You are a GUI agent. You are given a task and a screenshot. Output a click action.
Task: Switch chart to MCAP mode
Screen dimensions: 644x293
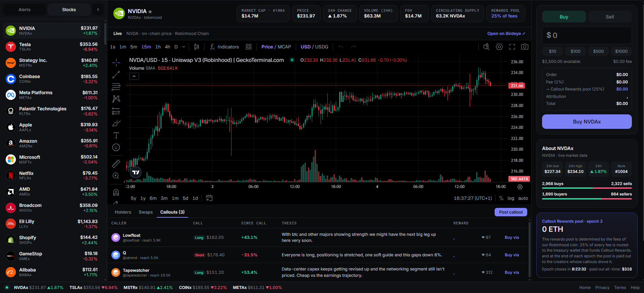click(284, 47)
